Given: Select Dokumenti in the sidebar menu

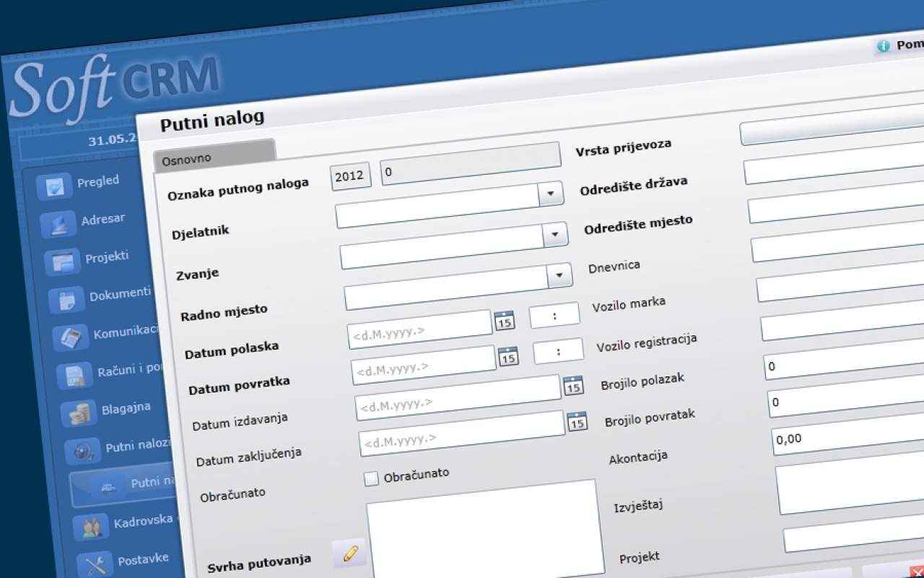Looking at the screenshot, I should [120, 294].
